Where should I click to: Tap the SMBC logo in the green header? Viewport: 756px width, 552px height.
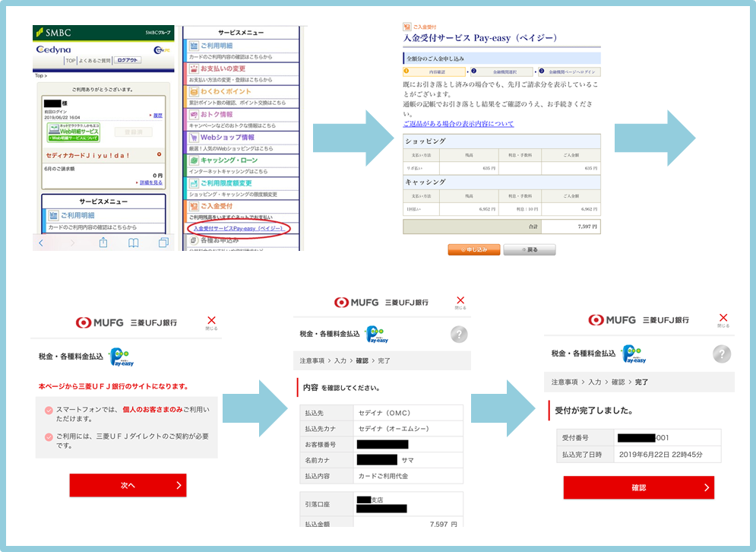[x=53, y=33]
